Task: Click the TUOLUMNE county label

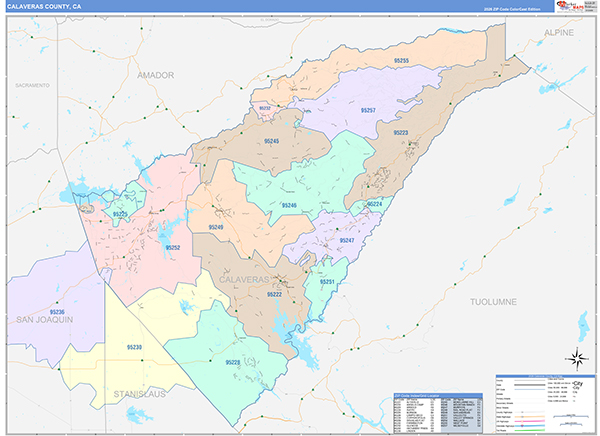Action: click(x=497, y=299)
